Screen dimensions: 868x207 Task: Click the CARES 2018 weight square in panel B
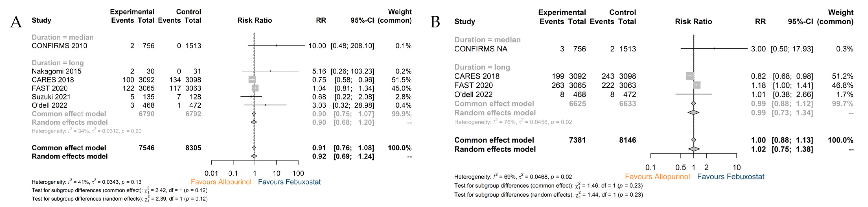point(690,76)
